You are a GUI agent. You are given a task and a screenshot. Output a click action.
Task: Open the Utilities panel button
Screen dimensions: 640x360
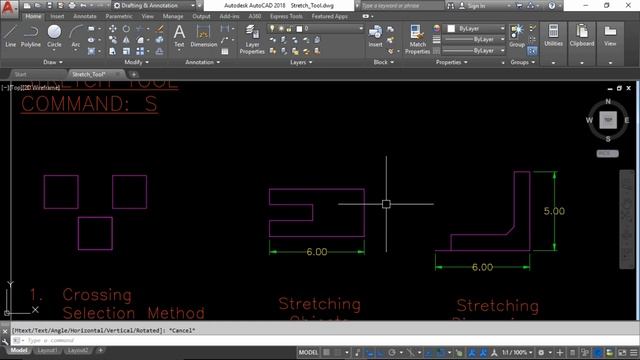553,36
